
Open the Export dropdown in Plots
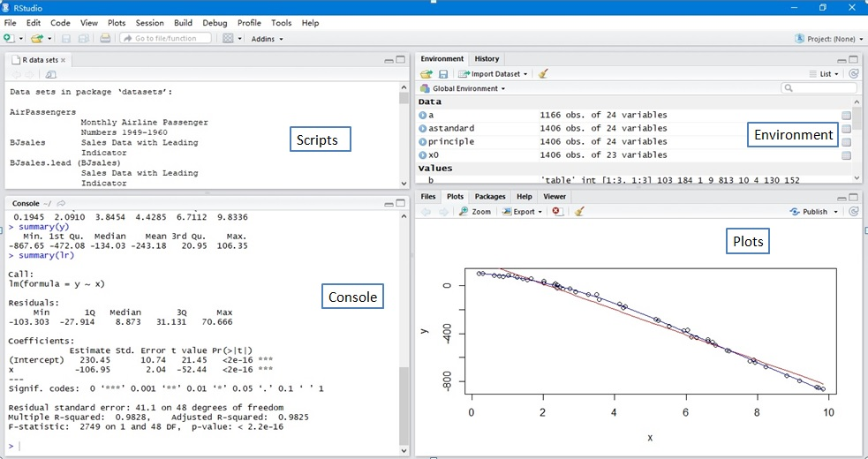pos(522,212)
